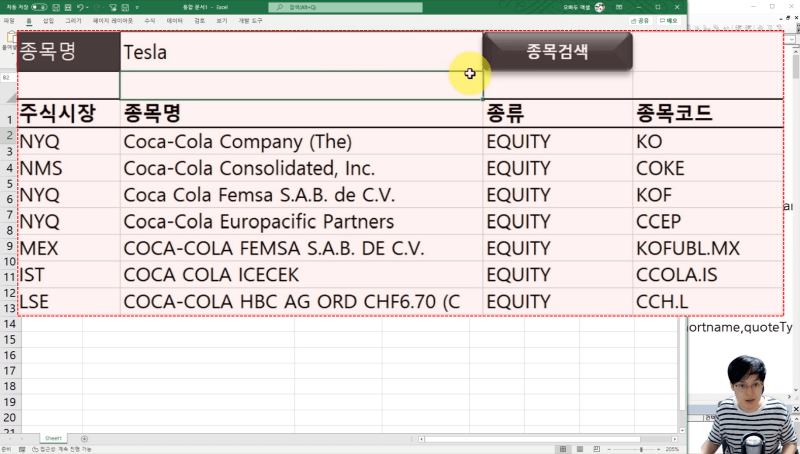Click the cell Coca-Cola Consolidated, Inc.
Image resolution: width=800 pixels, height=454 pixels.
tap(301, 168)
